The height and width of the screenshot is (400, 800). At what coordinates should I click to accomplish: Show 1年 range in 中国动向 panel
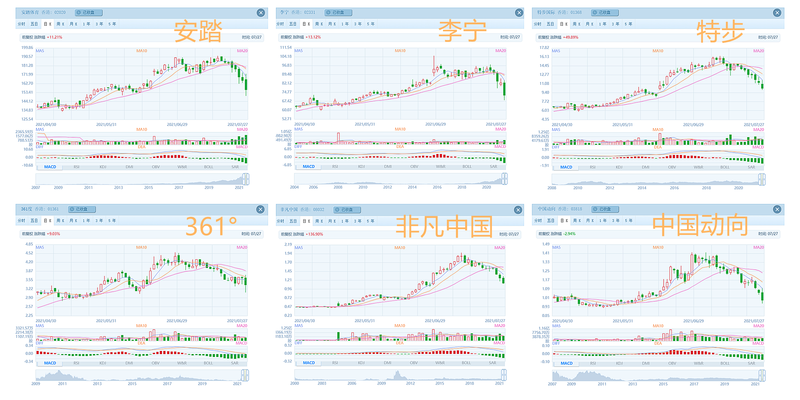[x=603, y=220]
